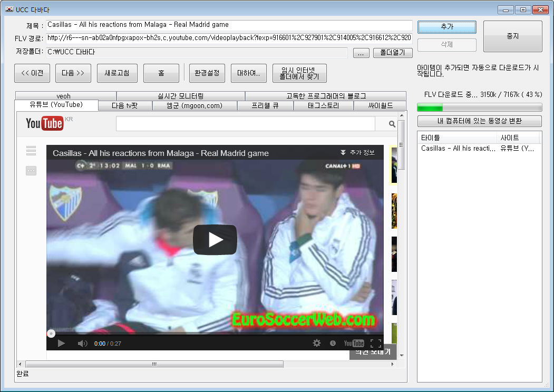The width and height of the screenshot is (554, 392).
Task: Click the 대하여.. about button
Action: [x=249, y=73]
